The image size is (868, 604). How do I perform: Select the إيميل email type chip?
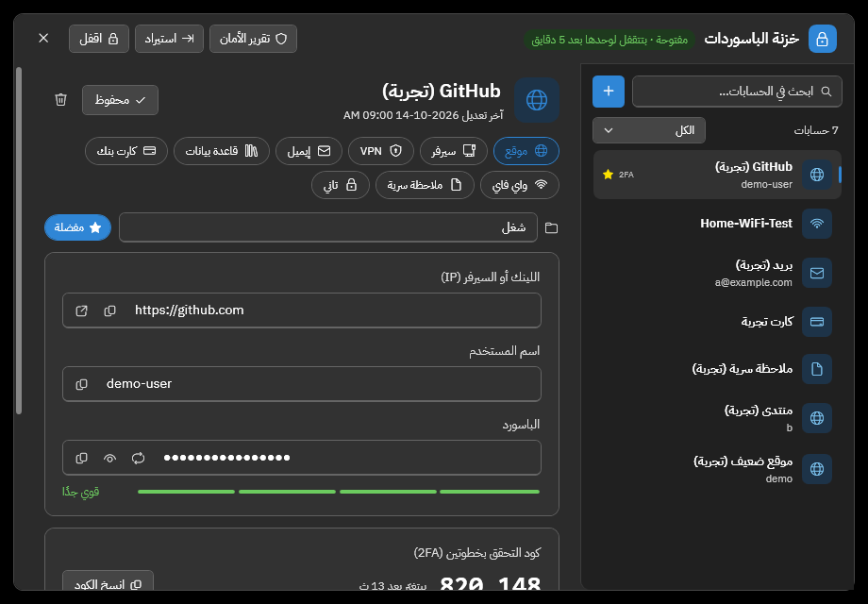click(309, 151)
